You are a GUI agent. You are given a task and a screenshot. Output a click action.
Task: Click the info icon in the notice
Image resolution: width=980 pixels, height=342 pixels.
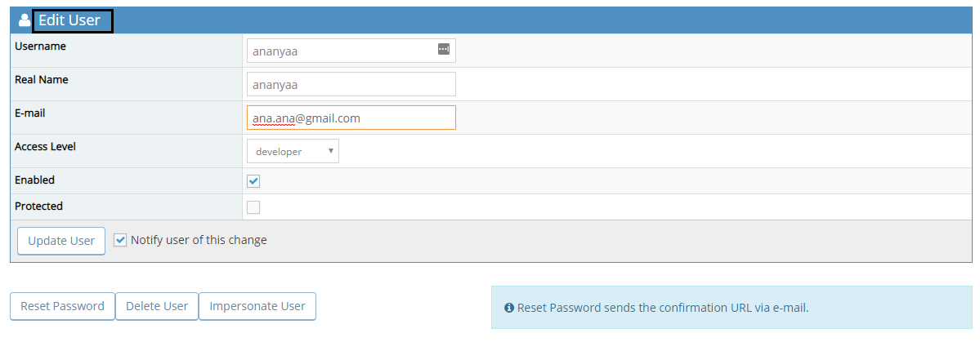pos(509,308)
